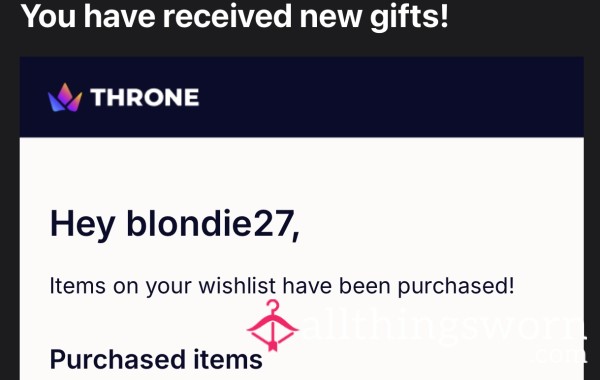The image size is (600, 380).
Task: Click the 'You have received new gifts!' subject
Action: pos(234,18)
